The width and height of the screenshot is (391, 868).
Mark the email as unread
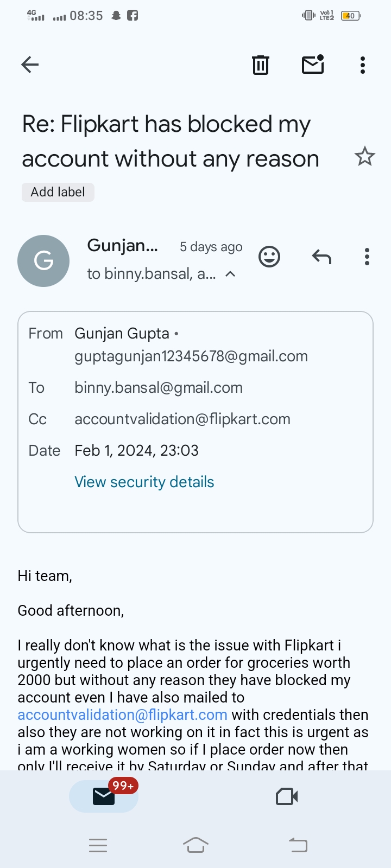point(313,65)
